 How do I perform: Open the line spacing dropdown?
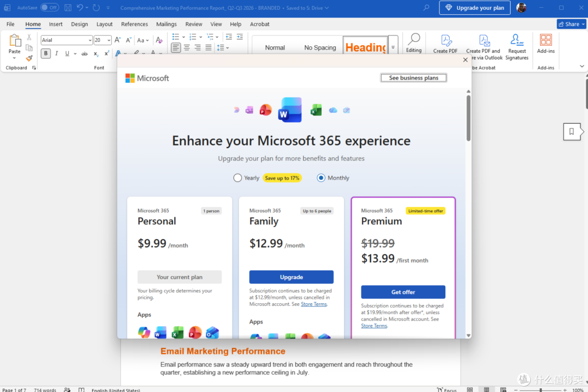223,48
